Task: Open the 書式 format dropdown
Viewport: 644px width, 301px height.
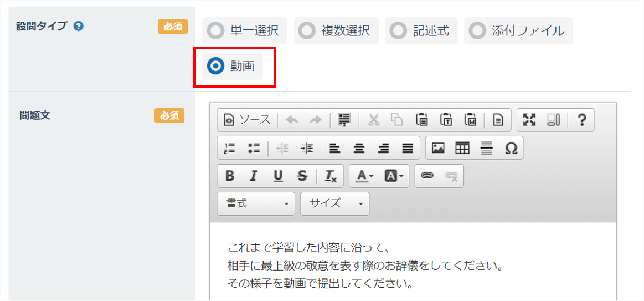Action: (x=256, y=203)
